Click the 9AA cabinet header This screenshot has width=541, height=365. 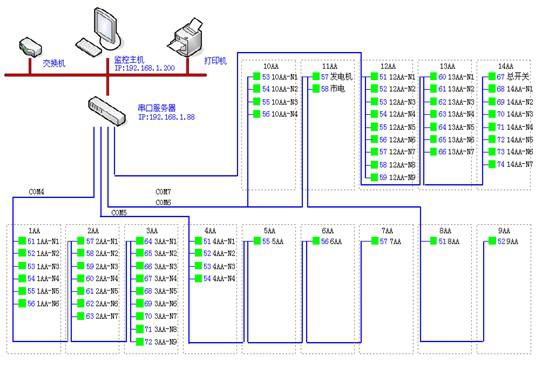[504, 230]
